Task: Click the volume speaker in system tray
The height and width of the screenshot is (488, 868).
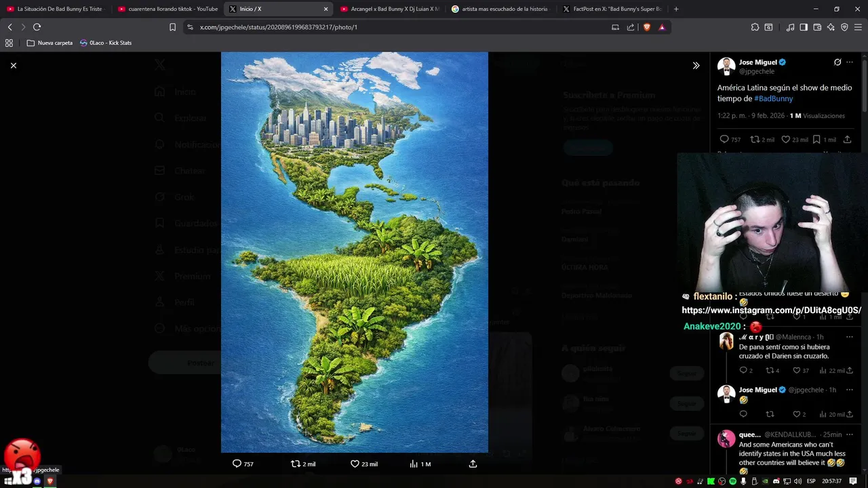Action: coord(798,481)
